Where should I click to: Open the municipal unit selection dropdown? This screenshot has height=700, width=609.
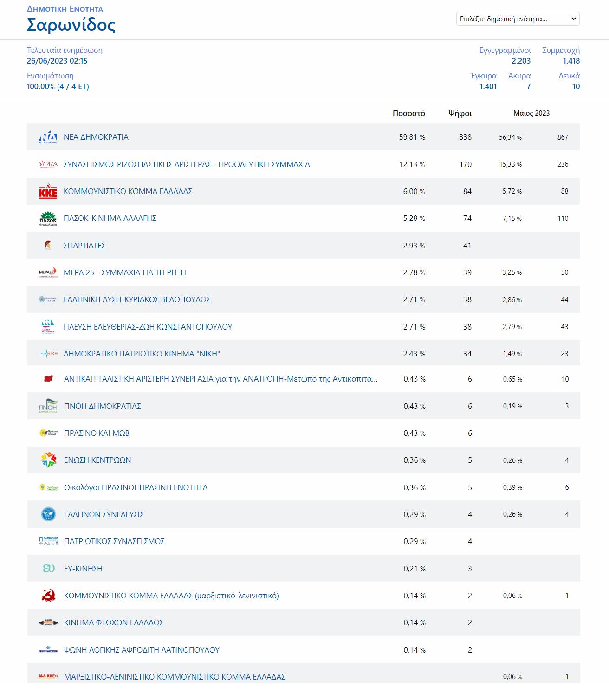coord(518,19)
